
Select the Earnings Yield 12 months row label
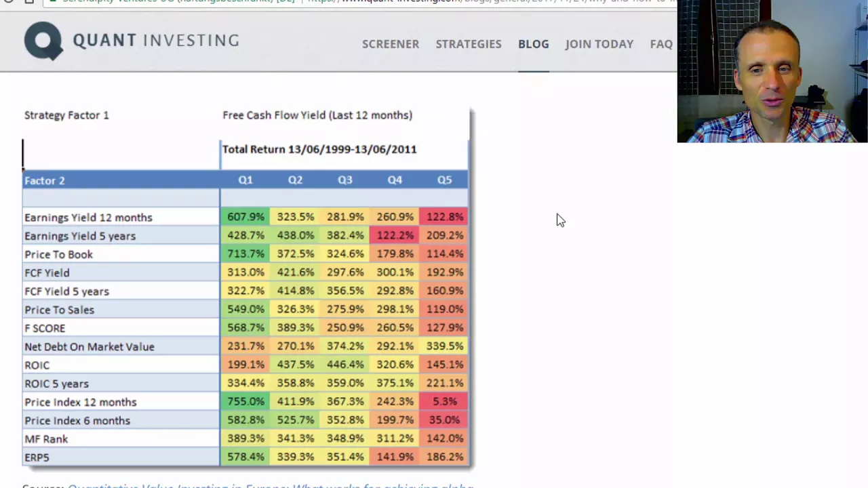click(88, 218)
